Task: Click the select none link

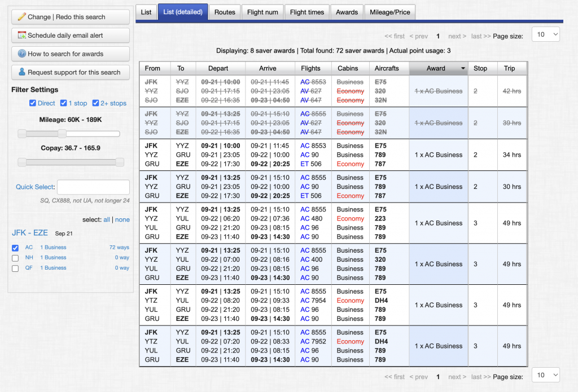Action: (x=122, y=219)
